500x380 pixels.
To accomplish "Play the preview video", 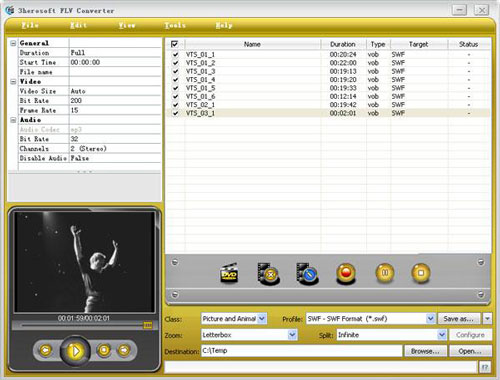I will [x=75, y=351].
